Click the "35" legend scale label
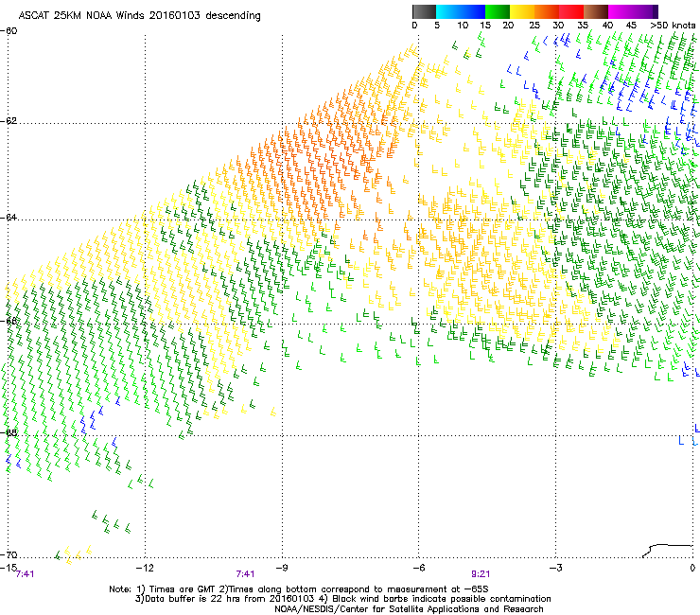The height and width of the screenshot is (615, 700). pyautogui.click(x=583, y=26)
